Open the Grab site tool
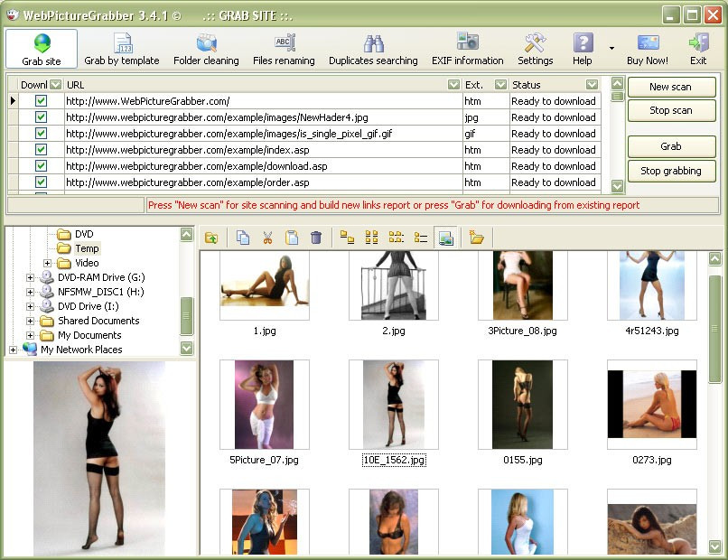728x560 pixels. pos(42,49)
